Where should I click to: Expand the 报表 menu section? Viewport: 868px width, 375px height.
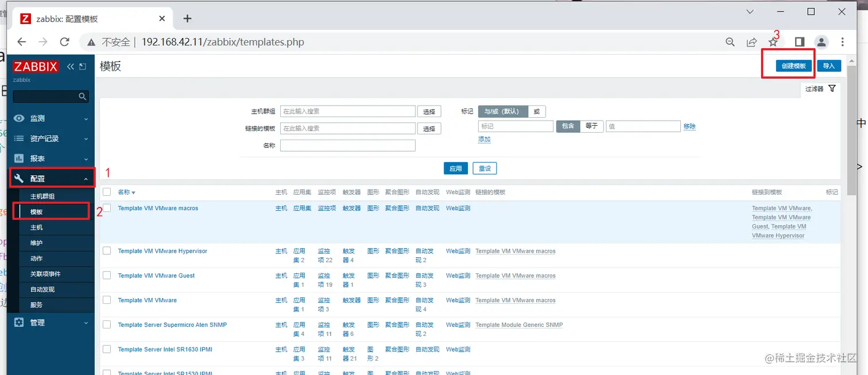point(86,159)
